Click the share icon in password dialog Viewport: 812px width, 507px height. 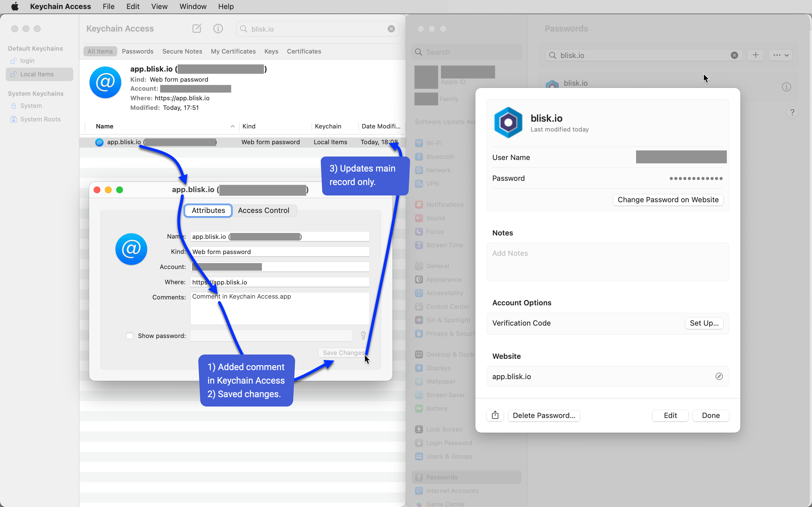[x=495, y=415]
